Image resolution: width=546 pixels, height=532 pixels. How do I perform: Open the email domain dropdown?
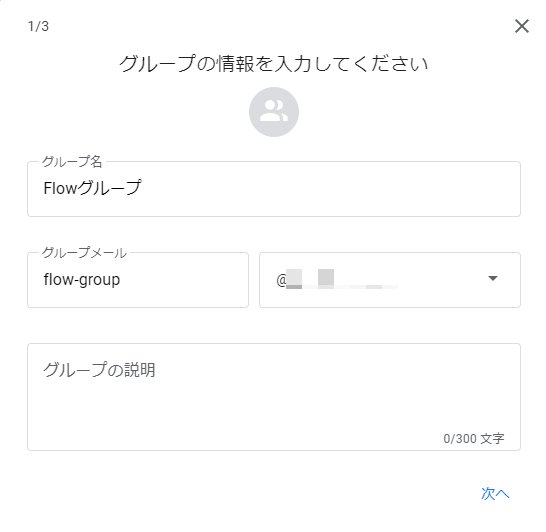click(390, 280)
